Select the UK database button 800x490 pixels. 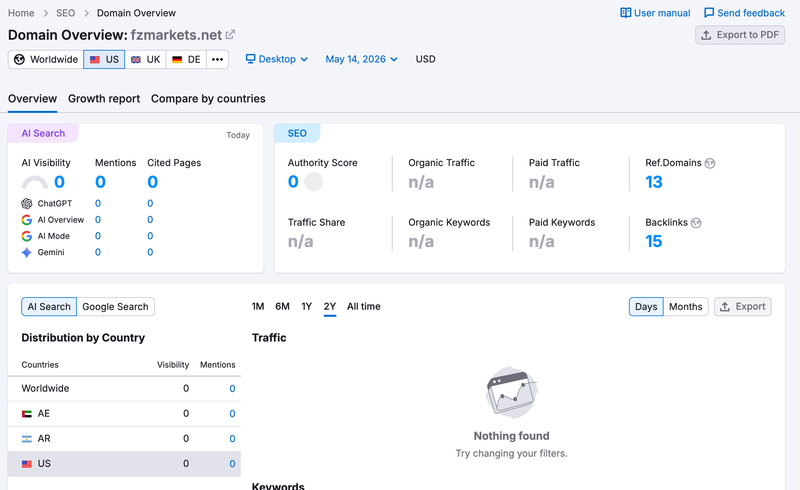tap(145, 59)
